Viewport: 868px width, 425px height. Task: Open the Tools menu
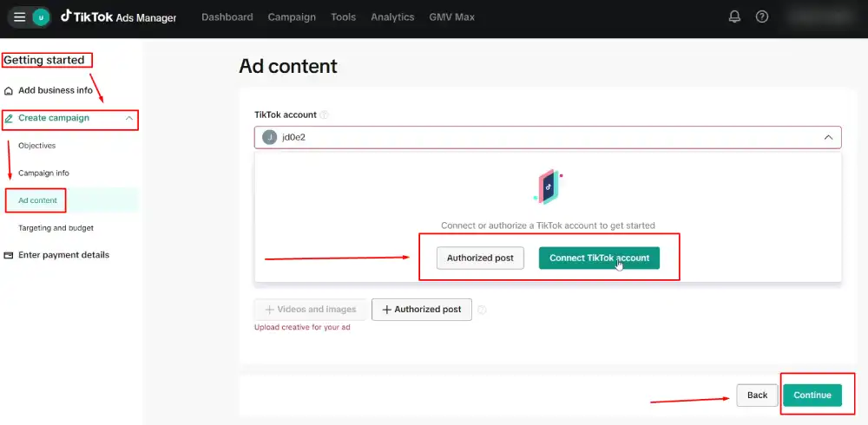343,17
